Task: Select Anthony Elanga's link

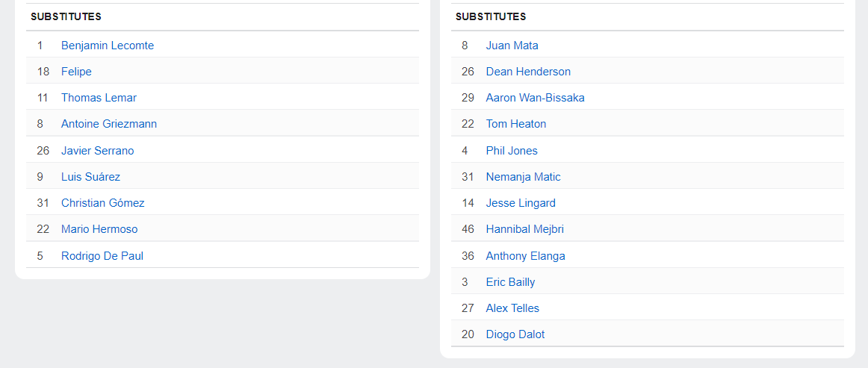Action: pos(525,256)
